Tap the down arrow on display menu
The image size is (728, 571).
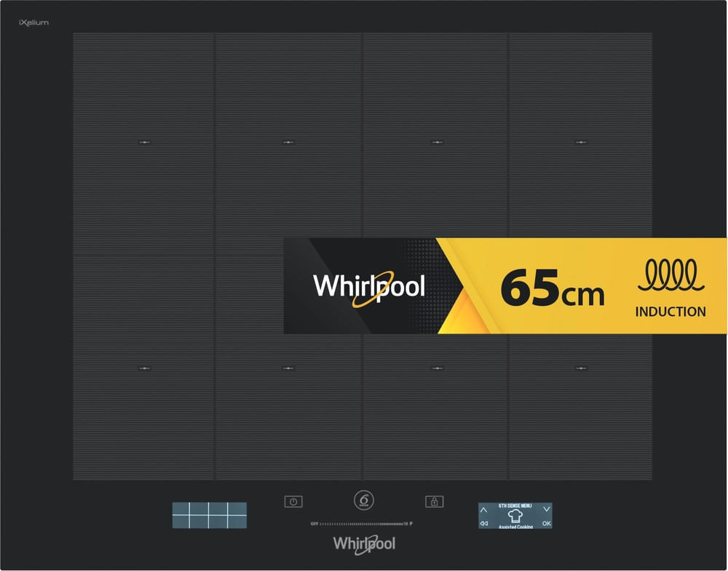click(547, 509)
